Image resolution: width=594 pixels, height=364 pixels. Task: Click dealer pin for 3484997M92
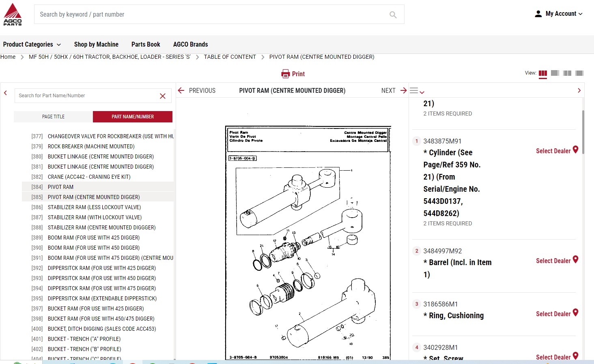575,259
